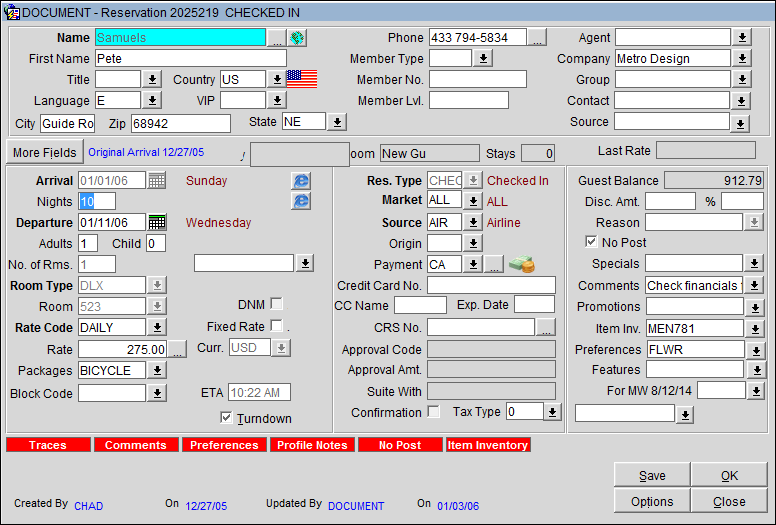Uncheck the No Post checkbox
The width and height of the screenshot is (776, 525).
(591, 242)
